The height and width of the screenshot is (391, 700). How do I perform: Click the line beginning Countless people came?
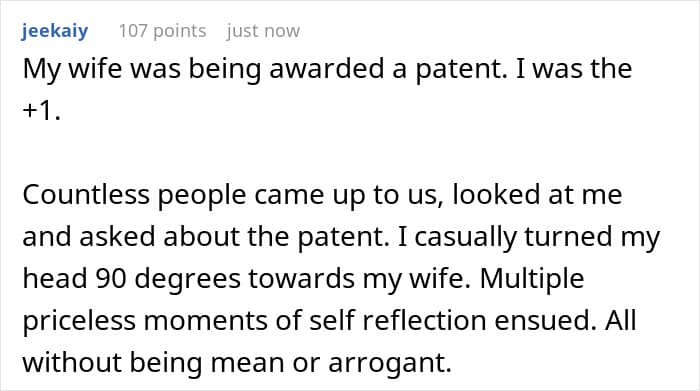322,196
